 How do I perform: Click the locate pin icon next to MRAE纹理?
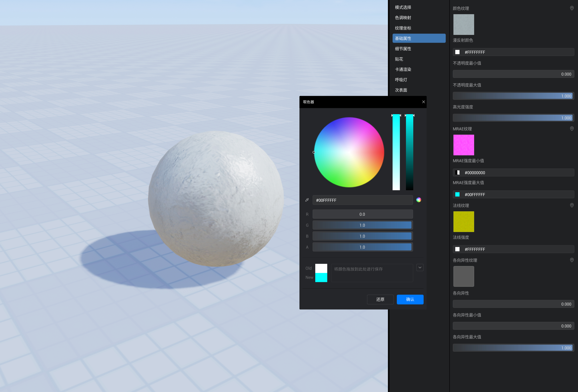coord(572,128)
